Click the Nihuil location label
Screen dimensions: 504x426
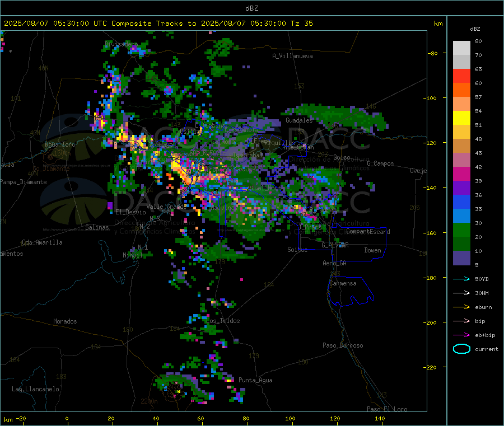pyautogui.click(x=132, y=255)
